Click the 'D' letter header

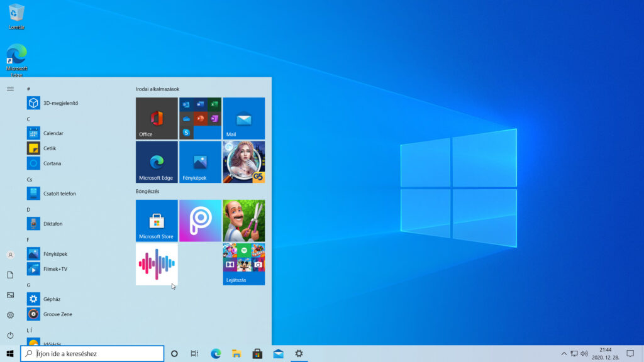(x=28, y=210)
